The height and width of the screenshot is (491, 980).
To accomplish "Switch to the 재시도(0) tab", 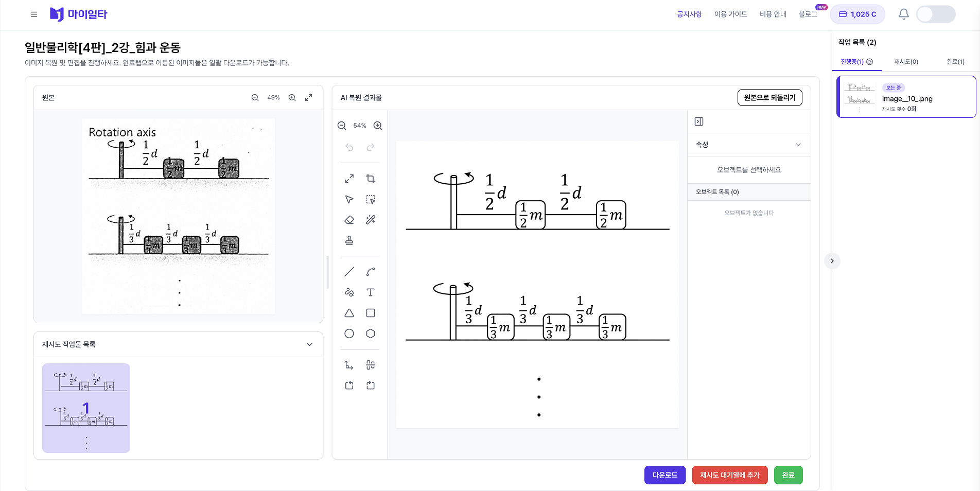I will point(905,62).
